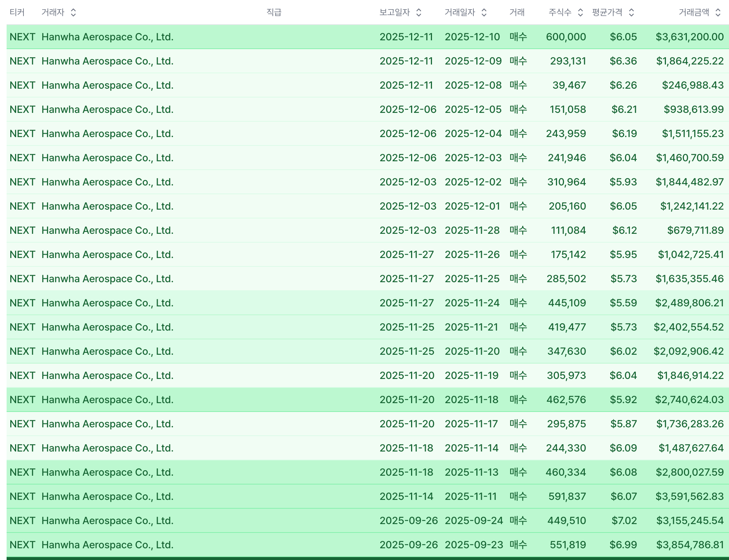Click sort arrows next to 보고일자 header
Viewport: 729px width, 560px height.
coord(418,12)
